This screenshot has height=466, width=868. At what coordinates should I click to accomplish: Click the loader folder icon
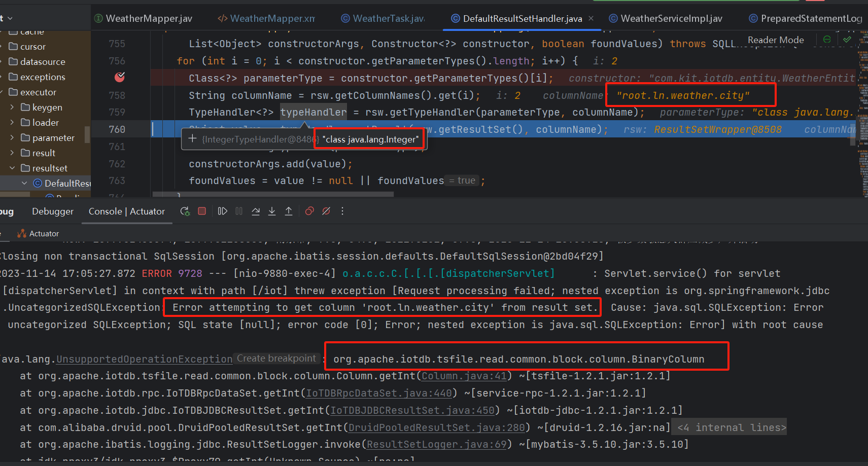pyautogui.click(x=25, y=122)
